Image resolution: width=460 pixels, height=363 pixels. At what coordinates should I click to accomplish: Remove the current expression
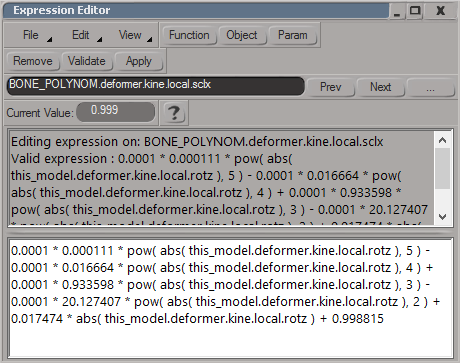[33, 61]
